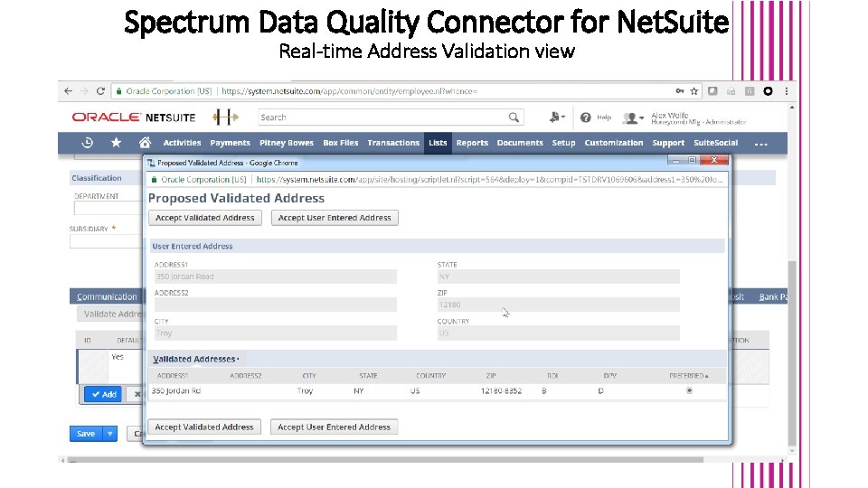The image size is (868, 488).
Task: Click the search magnifier icon
Action: coord(514,117)
